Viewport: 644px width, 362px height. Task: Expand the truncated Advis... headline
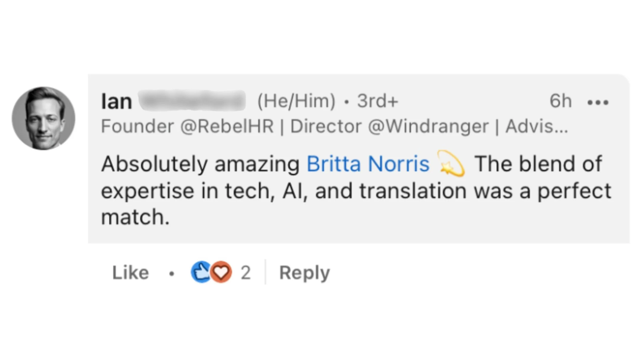pyautogui.click(x=537, y=126)
